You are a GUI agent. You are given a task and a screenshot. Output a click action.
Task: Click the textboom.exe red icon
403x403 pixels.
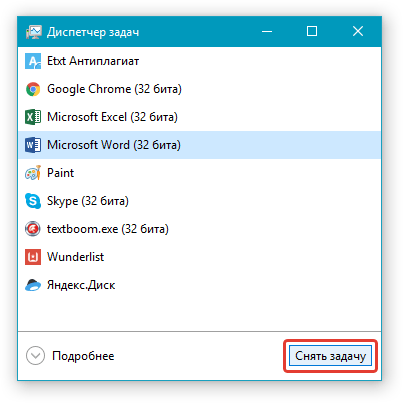[x=33, y=229]
